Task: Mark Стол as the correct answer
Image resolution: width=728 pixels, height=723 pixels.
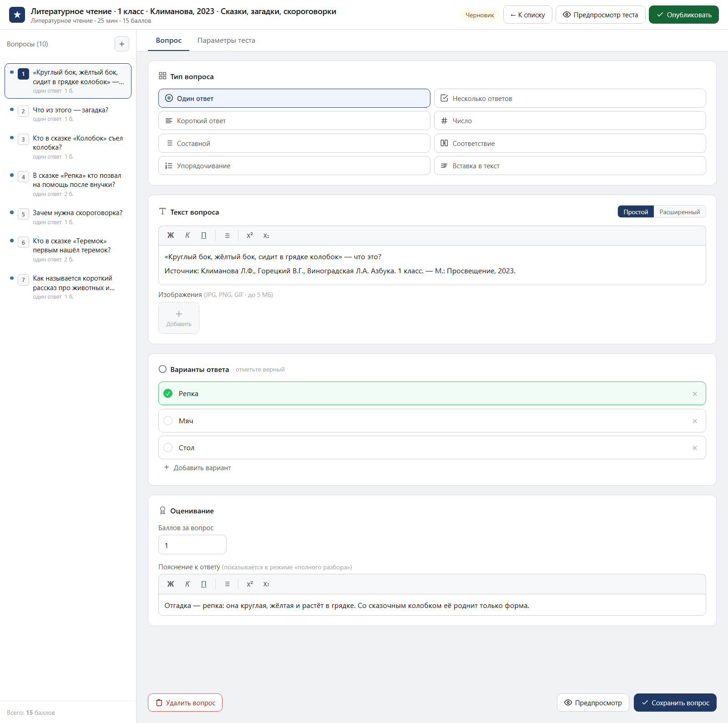Action: tap(168, 448)
